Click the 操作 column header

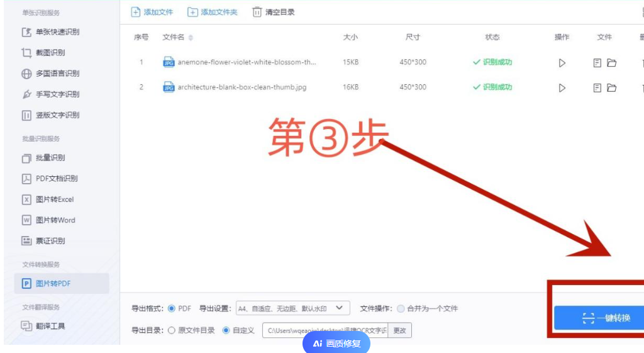pos(562,37)
